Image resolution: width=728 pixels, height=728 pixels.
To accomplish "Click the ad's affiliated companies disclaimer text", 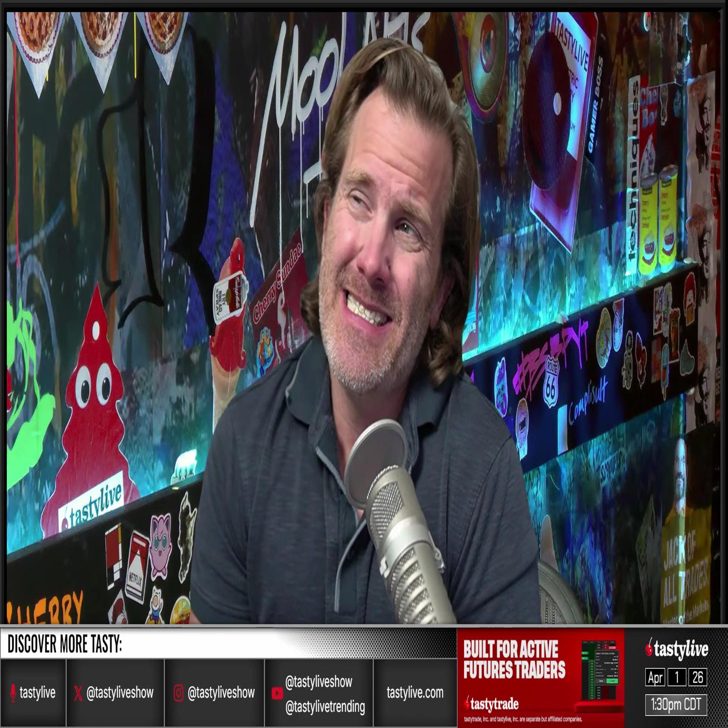I will point(523,720).
